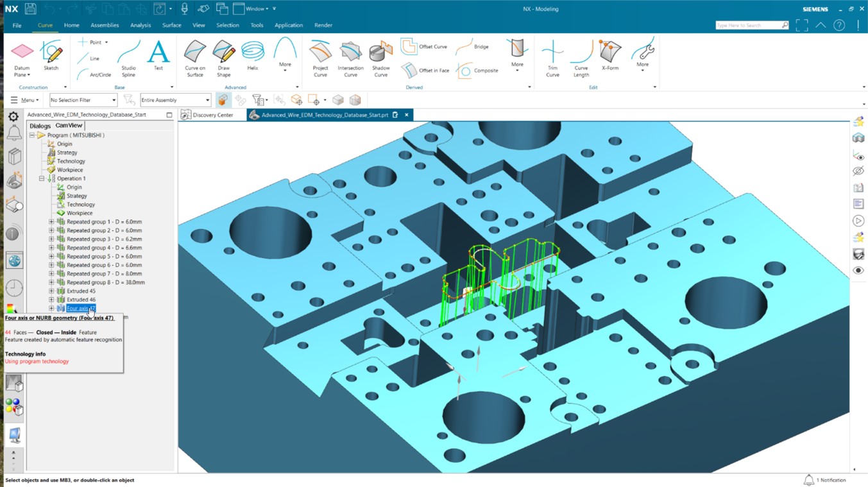Open the Trim Curve tool
The image size is (868, 487).
coord(551,56)
